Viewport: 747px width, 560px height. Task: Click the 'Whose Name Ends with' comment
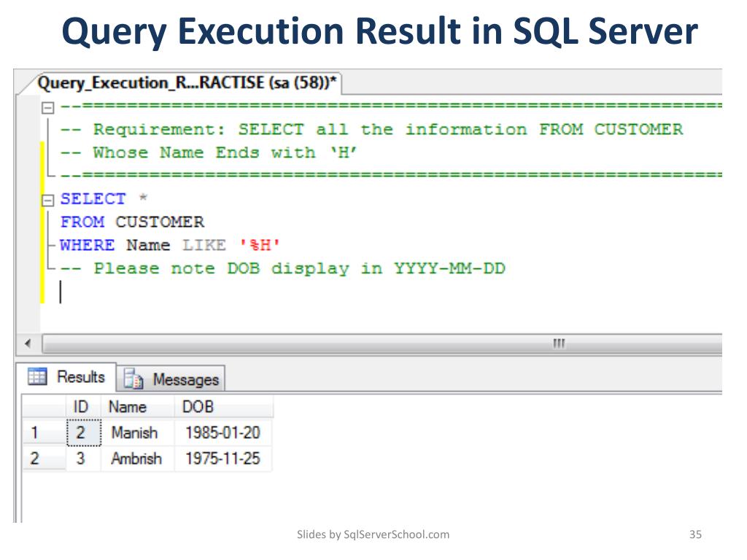209,152
